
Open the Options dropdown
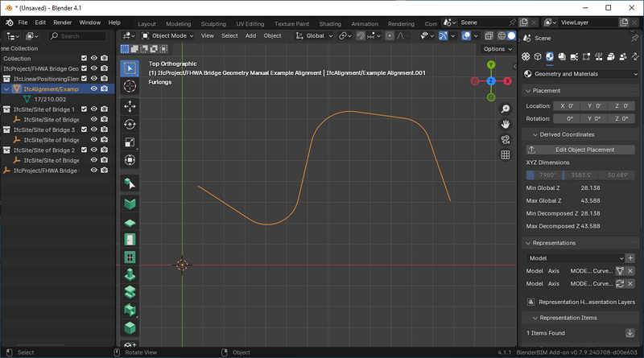pyautogui.click(x=497, y=49)
